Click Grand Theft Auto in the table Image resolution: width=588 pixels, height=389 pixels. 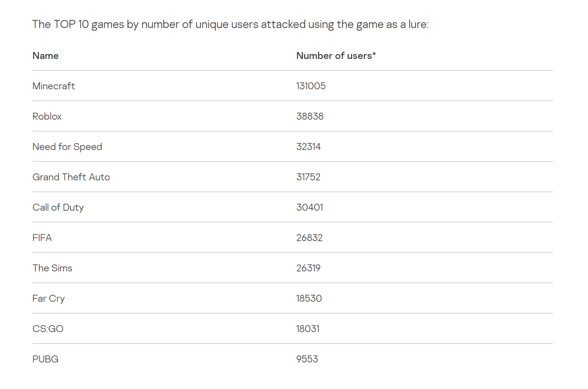[71, 177]
